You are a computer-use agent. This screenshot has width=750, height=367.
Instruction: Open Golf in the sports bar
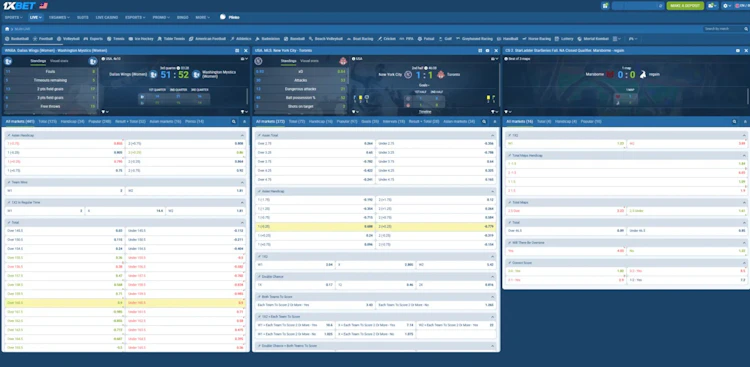[445, 39]
